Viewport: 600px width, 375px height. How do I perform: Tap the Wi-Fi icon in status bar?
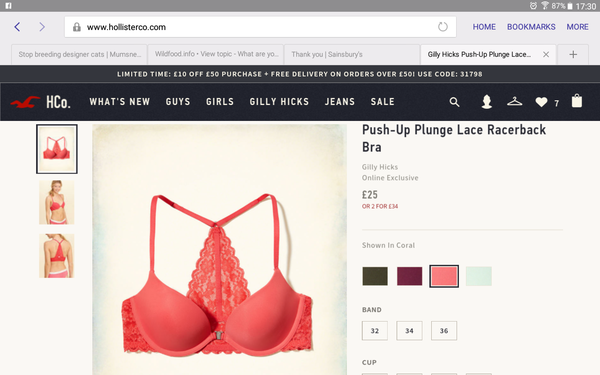click(x=545, y=6)
